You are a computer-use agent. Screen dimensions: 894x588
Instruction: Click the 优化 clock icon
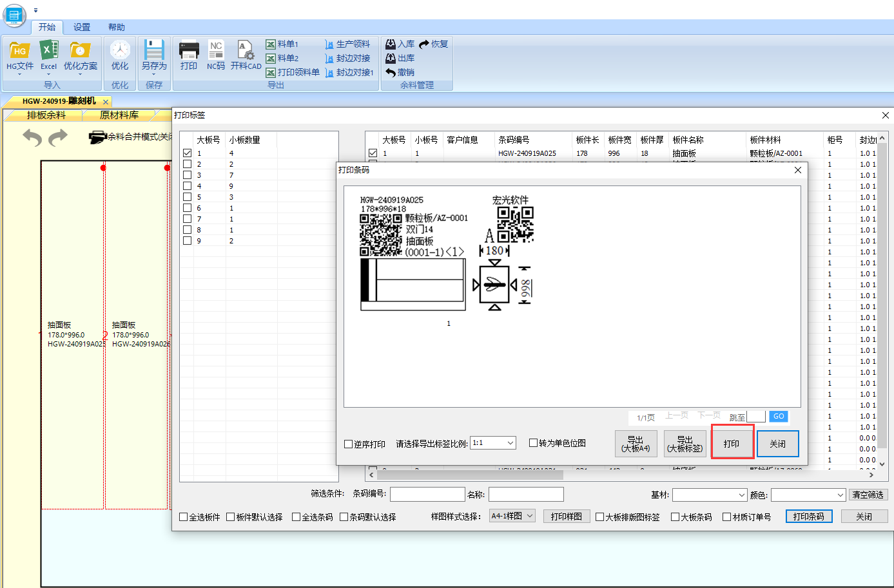[x=120, y=50]
